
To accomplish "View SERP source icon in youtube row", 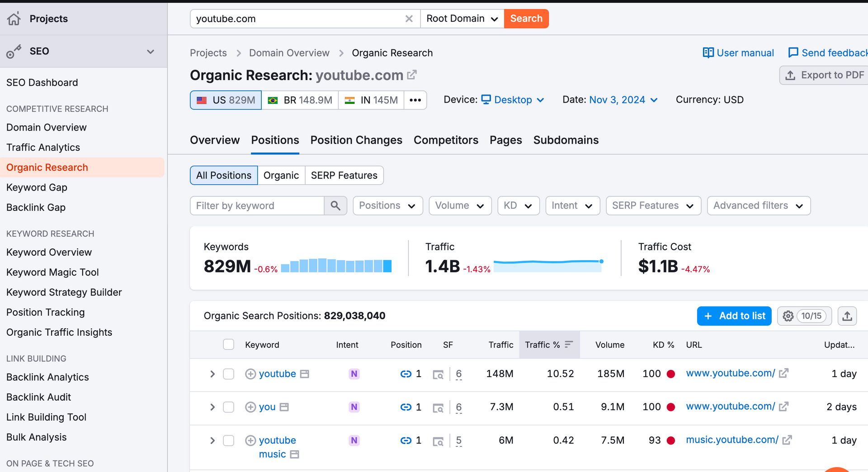I will [438, 374].
